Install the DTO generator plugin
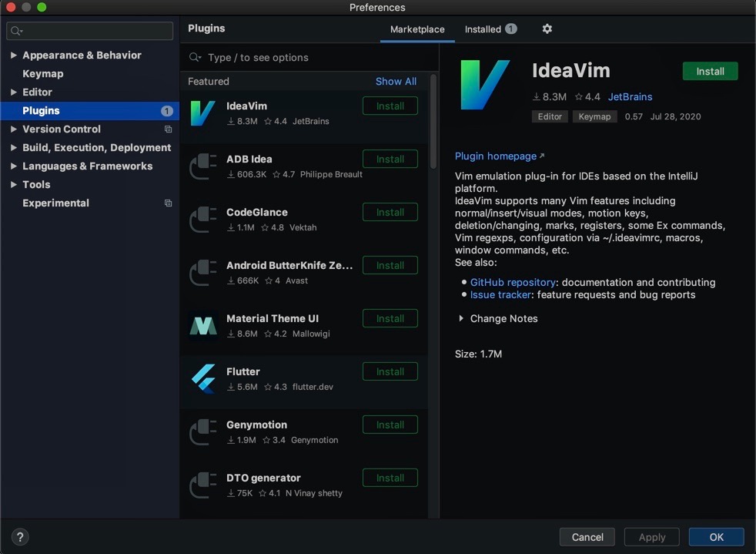The width and height of the screenshot is (756, 554). pos(390,478)
